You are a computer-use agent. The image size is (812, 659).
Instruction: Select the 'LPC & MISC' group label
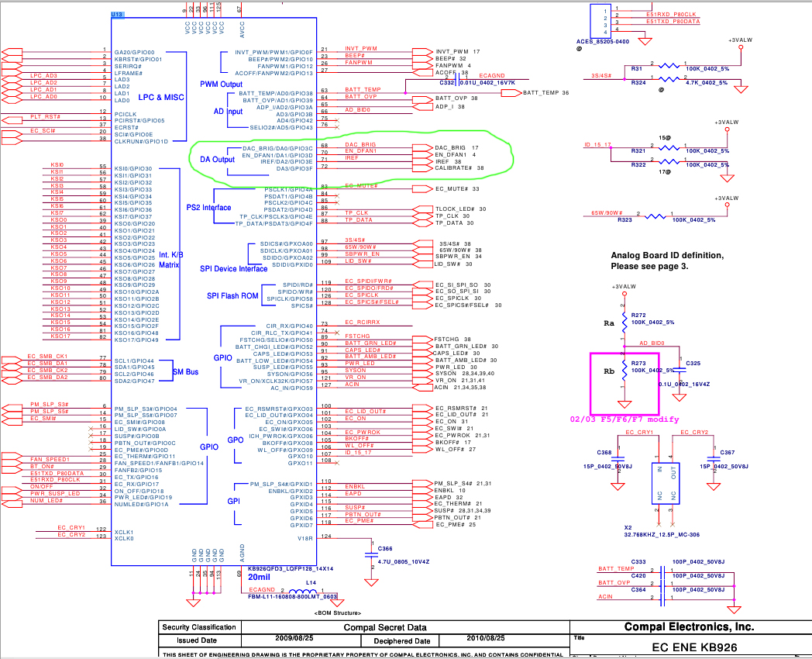click(x=161, y=98)
